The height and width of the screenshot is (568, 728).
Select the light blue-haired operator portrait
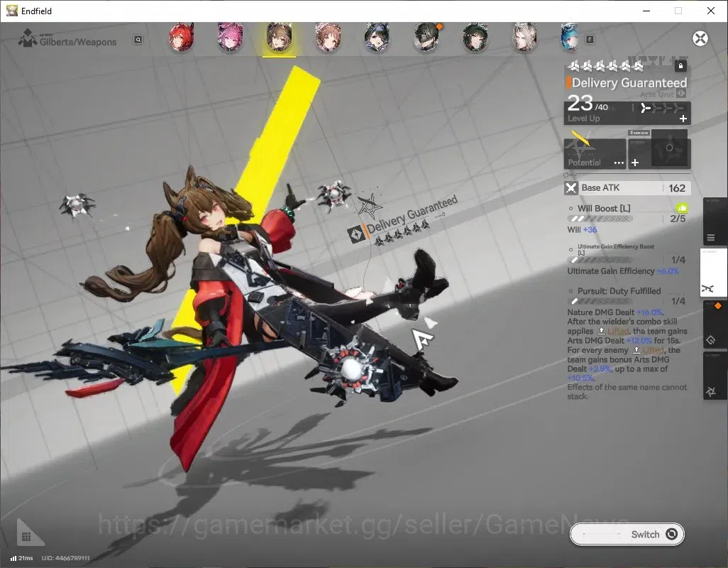tap(570, 37)
